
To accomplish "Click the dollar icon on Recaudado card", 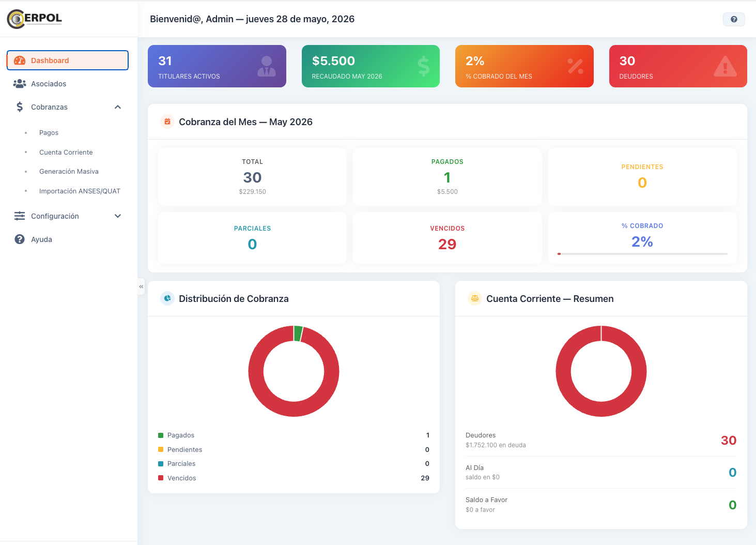I will tap(423, 66).
